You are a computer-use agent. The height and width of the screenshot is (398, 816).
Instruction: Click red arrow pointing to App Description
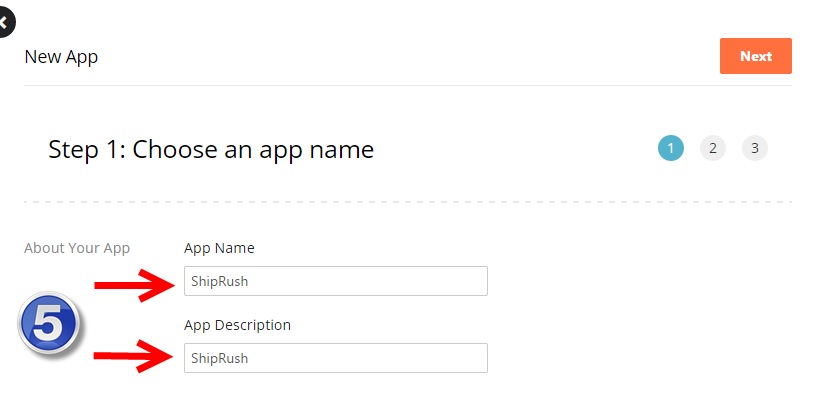pyautogui.click(x=133, y=356)
